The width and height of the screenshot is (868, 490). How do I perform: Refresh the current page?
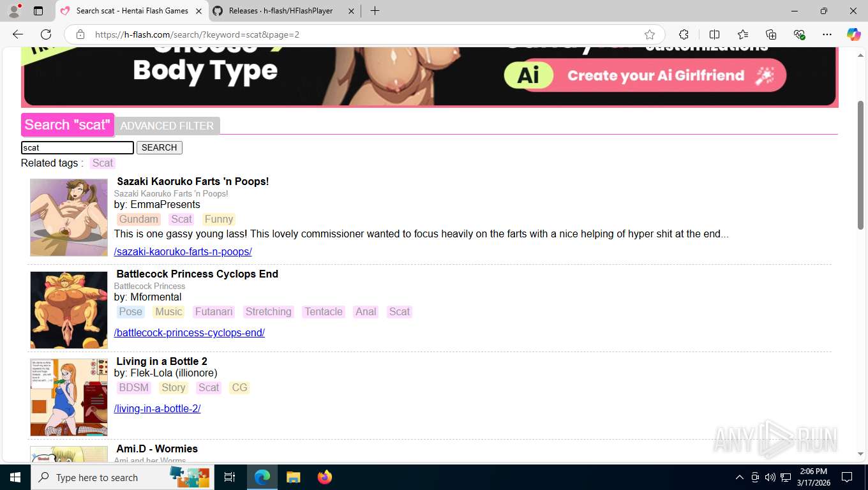coord(46,34)
